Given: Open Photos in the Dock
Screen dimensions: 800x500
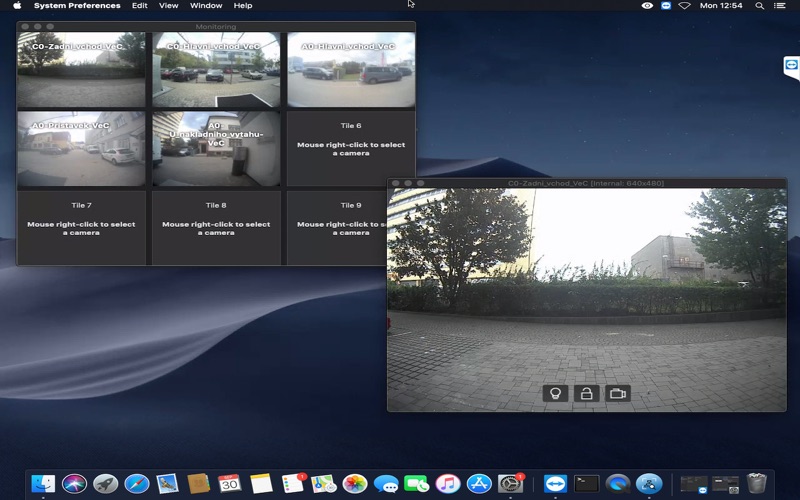Looking at the screenshot, I should point(355,483).
